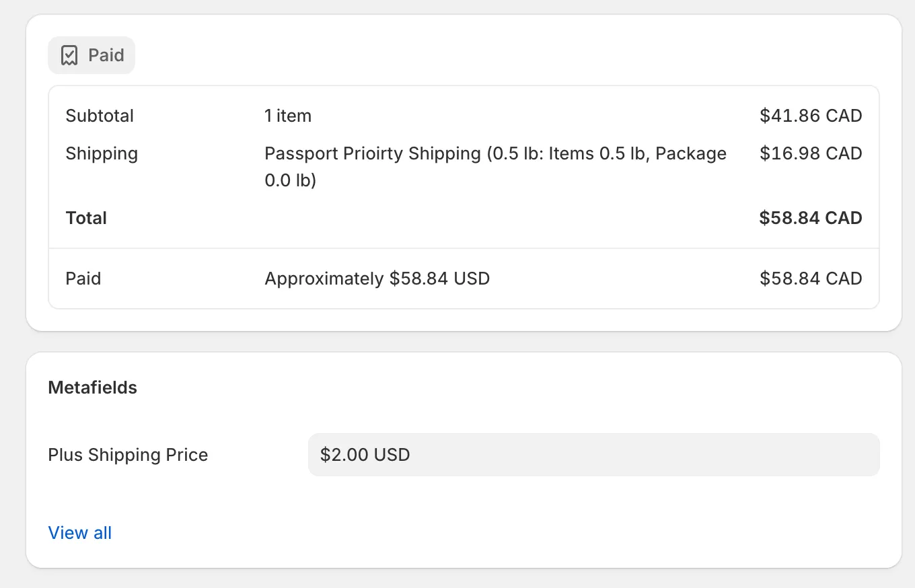Click the Plus Shipping Price label
Image resolution: width=915 pixels, height=588 pixels.
(x=128, y=455)
